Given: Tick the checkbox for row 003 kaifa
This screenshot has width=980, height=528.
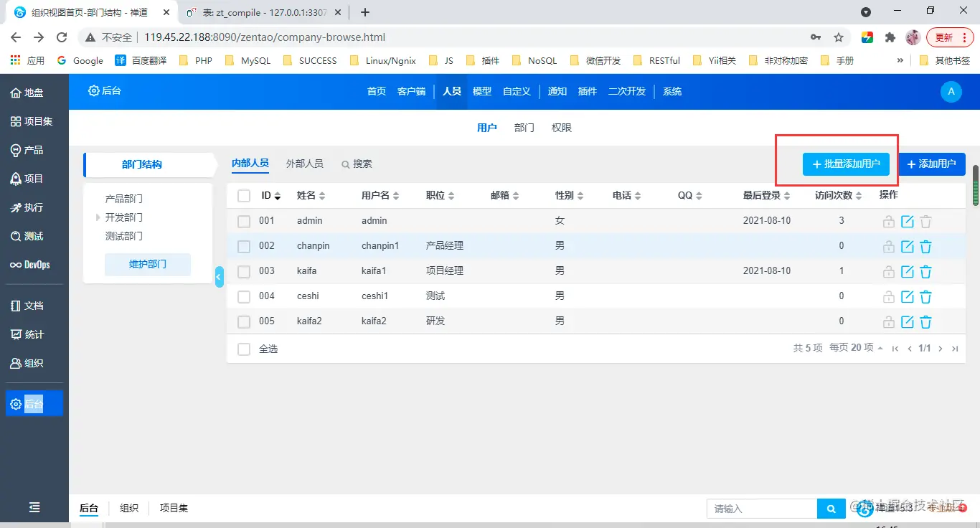Looking at the screenshot, I should (244, 272).
